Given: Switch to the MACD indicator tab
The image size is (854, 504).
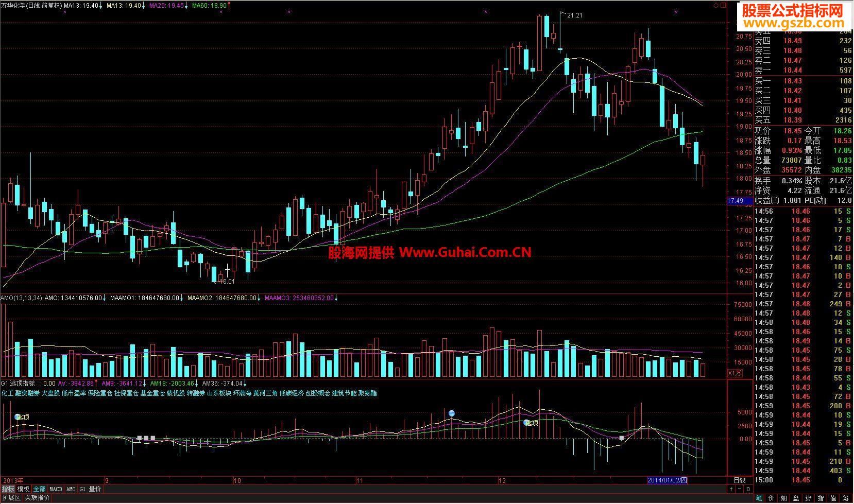Looking at the screenshot, I should point(56,489).
